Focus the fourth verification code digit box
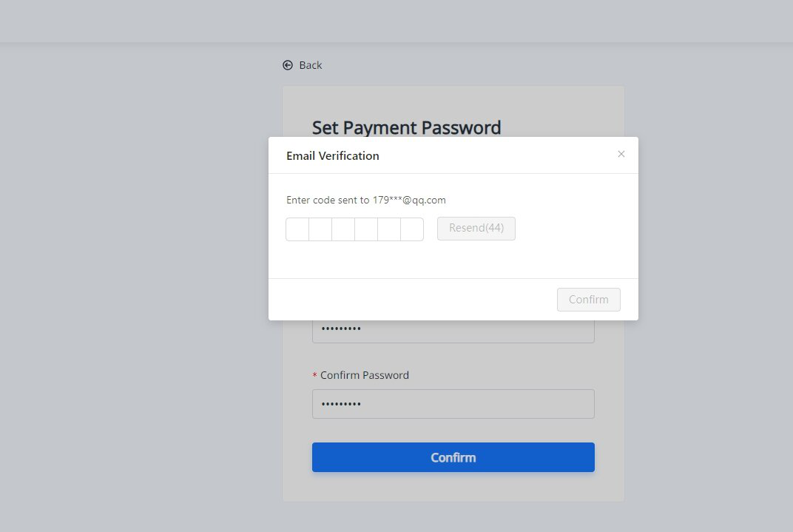793x532 pixels. pos(366,229)
